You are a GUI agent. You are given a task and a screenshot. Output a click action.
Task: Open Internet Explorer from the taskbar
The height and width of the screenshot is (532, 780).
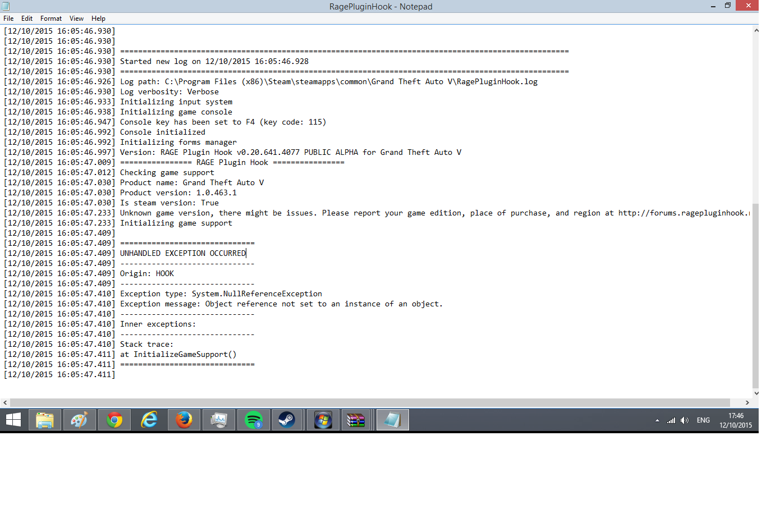pos(149,420)
